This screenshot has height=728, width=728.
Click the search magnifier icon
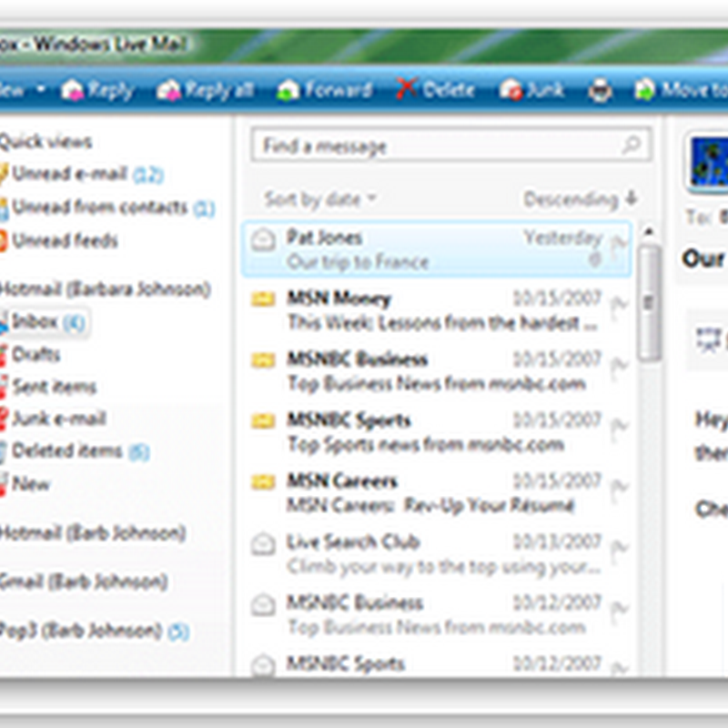pos(632,145)
